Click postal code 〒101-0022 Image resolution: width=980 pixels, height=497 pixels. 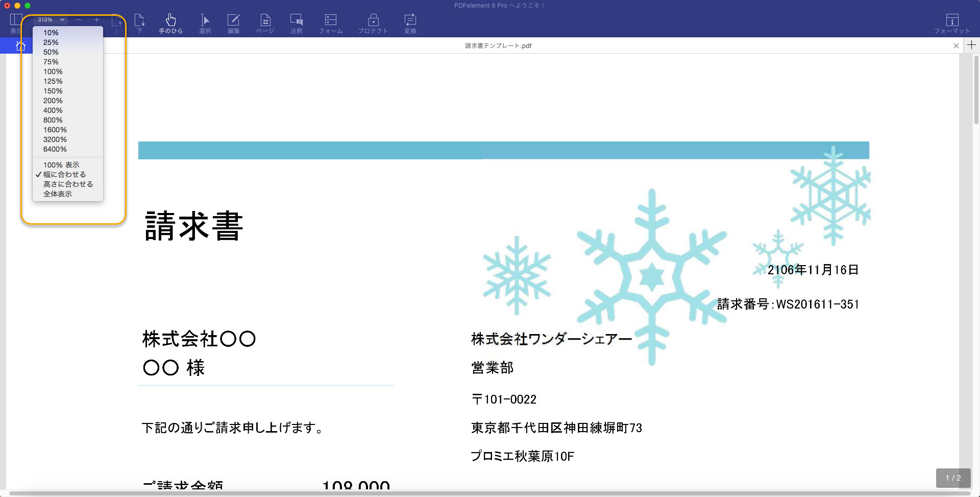pos(504,399)
